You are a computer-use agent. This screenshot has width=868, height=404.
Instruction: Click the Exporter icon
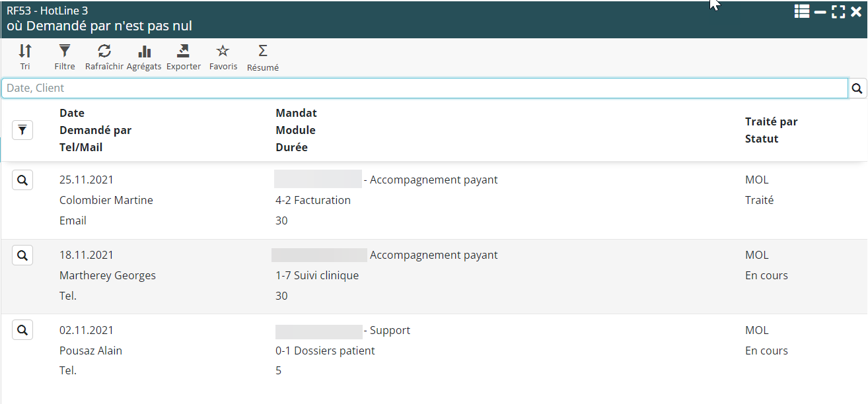184,51
